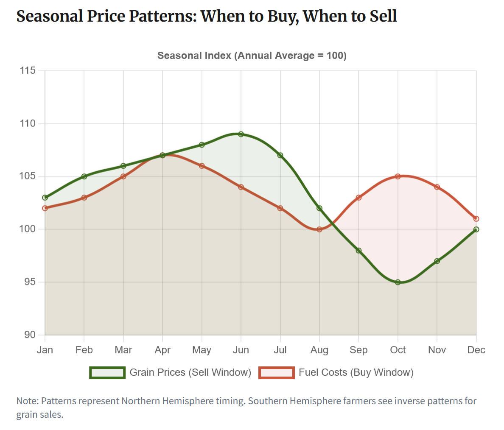Select the June peak point on the grain line
The height and width of the screenshot is (430, 504).
point(241,134)
